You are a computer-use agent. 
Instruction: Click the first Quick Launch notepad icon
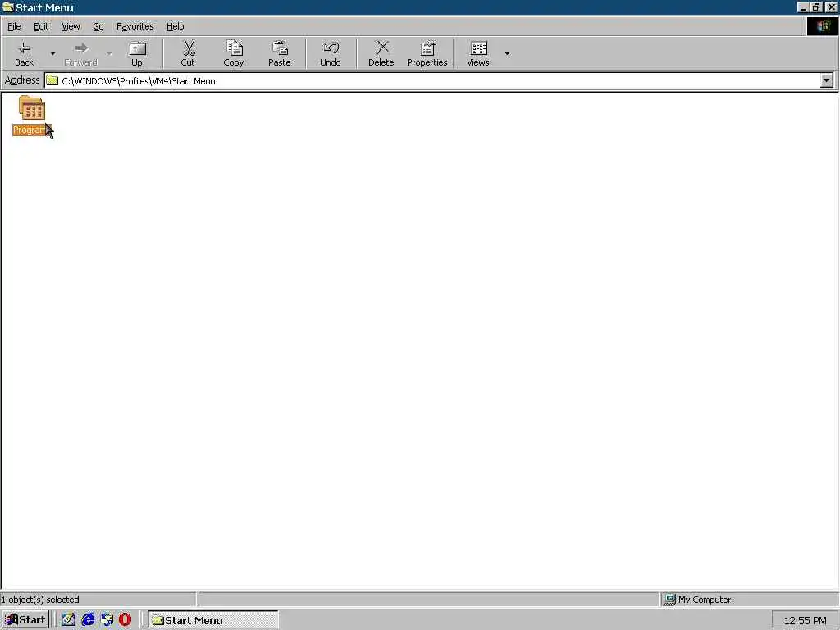tap(69, 620)
